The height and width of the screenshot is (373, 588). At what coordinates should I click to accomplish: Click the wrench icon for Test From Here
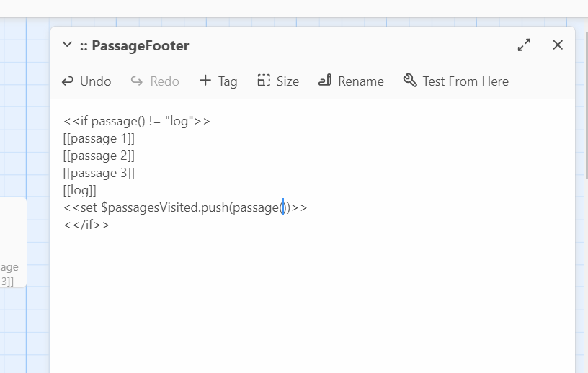410,80
